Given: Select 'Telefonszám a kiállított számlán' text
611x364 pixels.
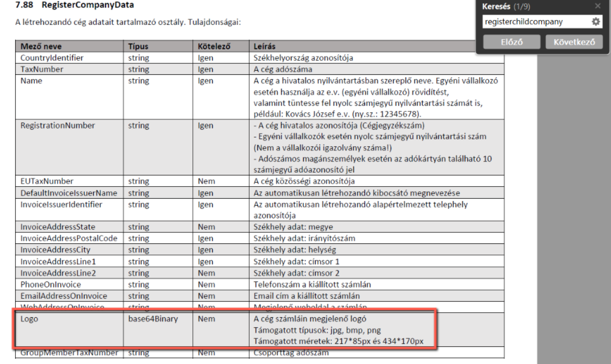Looking at the screenshot, I should click(x=312, y=284).
